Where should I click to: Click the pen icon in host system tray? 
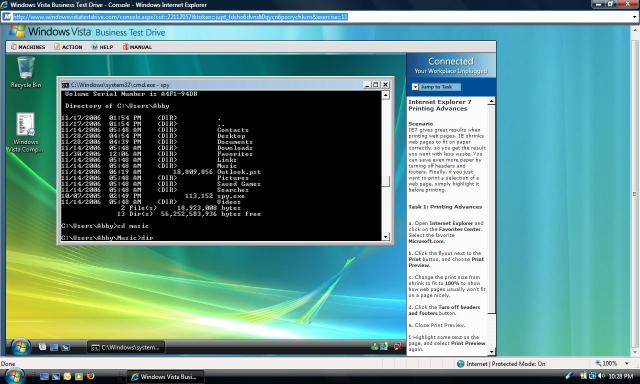[569, 375]
